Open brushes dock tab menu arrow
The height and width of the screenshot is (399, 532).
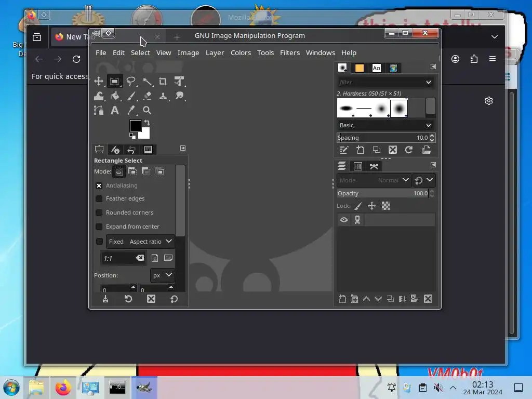click(433, 66)
